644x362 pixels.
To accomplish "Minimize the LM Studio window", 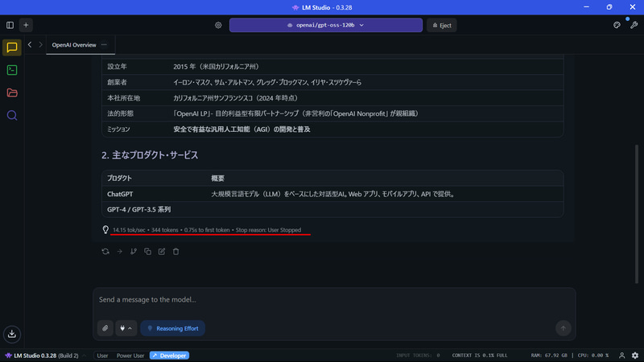I will [x=587, y=7].
